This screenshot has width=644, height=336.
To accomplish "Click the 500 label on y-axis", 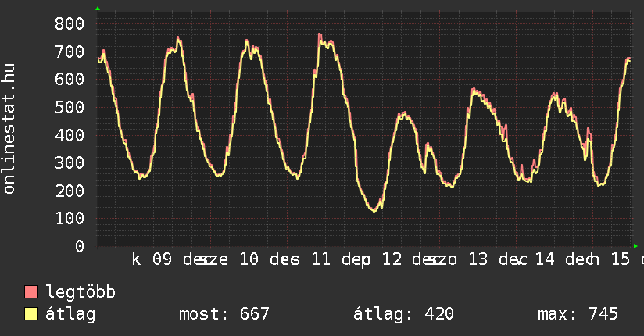I will point(69,107).
